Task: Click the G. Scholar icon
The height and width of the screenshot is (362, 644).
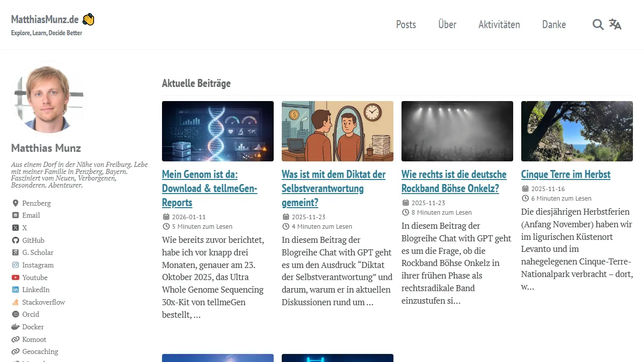Action: [15, 252]
